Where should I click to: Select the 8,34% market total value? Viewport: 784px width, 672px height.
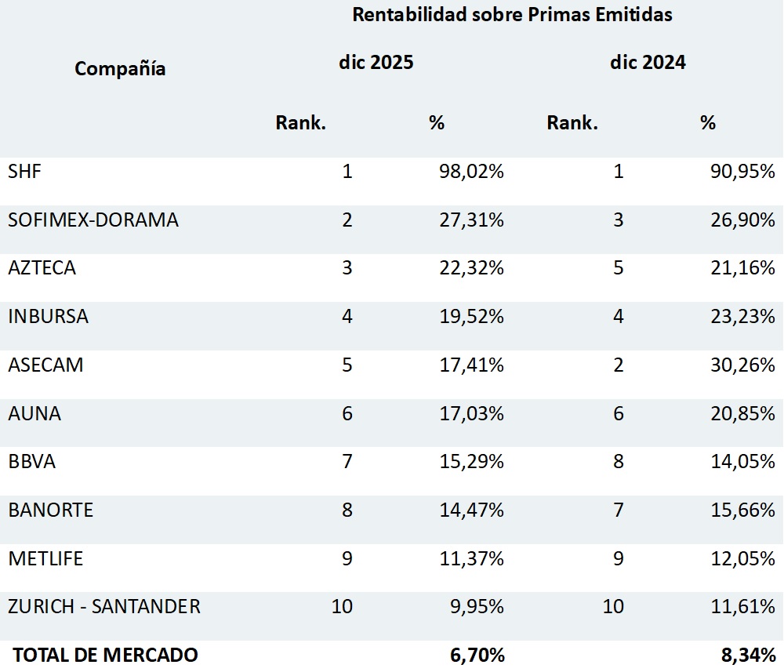pos(747,655)
